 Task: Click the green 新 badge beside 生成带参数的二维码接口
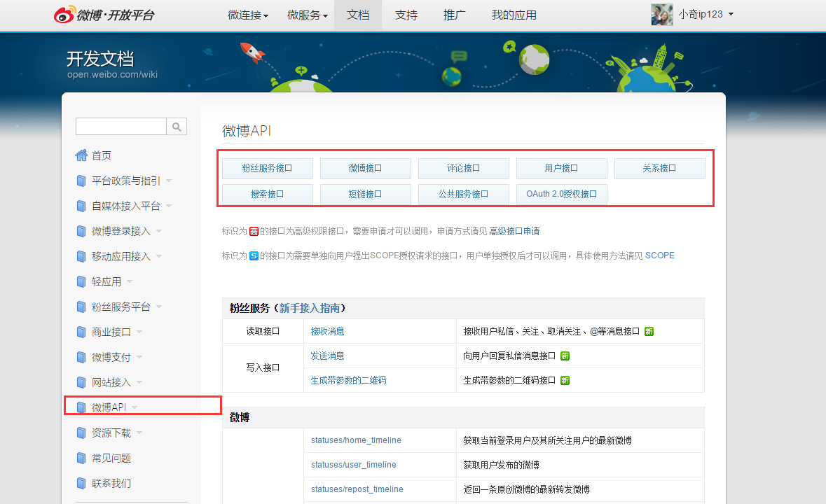[565, 380]
